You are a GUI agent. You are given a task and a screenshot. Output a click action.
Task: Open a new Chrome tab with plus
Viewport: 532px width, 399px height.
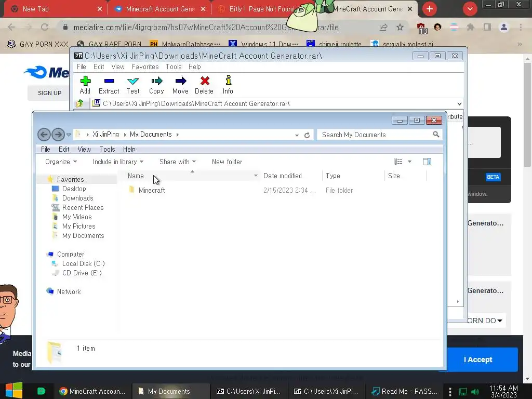click(430, 9)
